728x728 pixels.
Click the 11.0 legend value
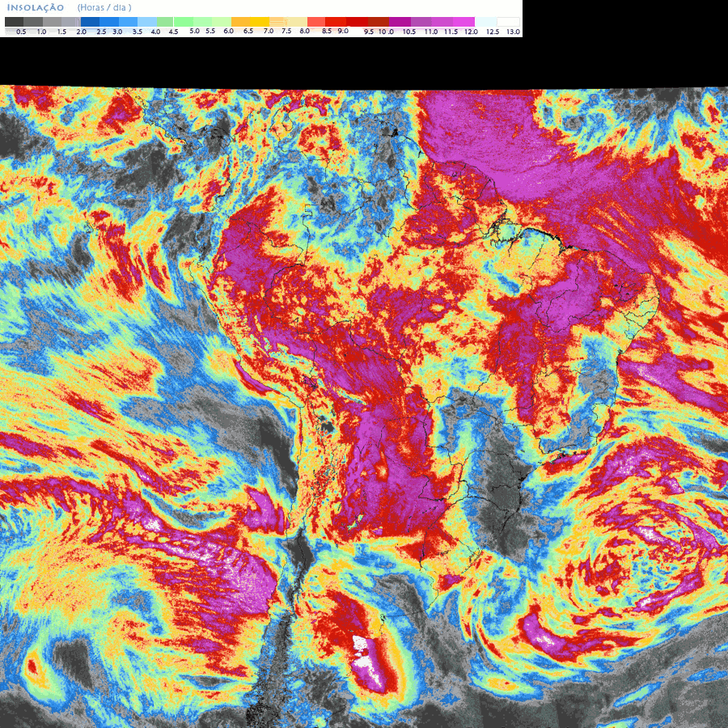pyautogui.click(x=431, y=32)
